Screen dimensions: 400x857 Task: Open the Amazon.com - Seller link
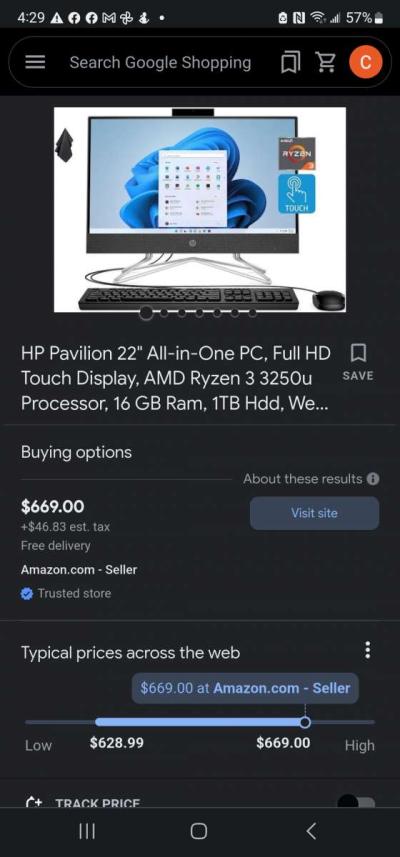[79, 570]
